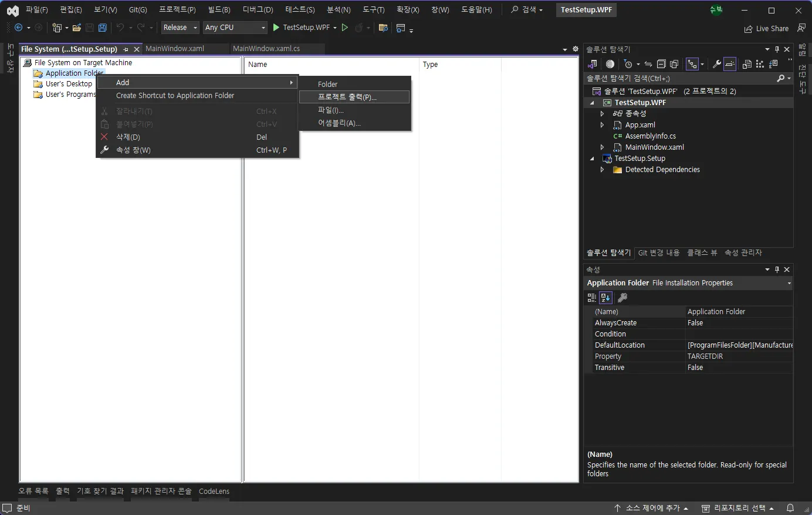Start without debugging using outlined play icon
Viewport: 812px width, 515px height.
345,28
